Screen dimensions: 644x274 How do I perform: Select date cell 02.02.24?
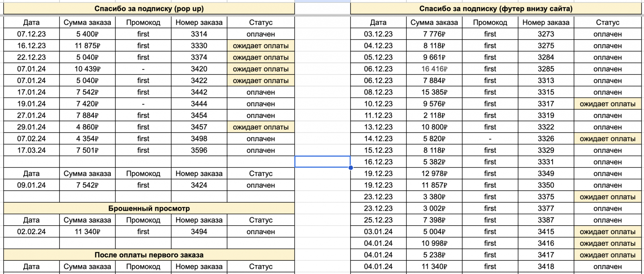(x=31, y=232)
